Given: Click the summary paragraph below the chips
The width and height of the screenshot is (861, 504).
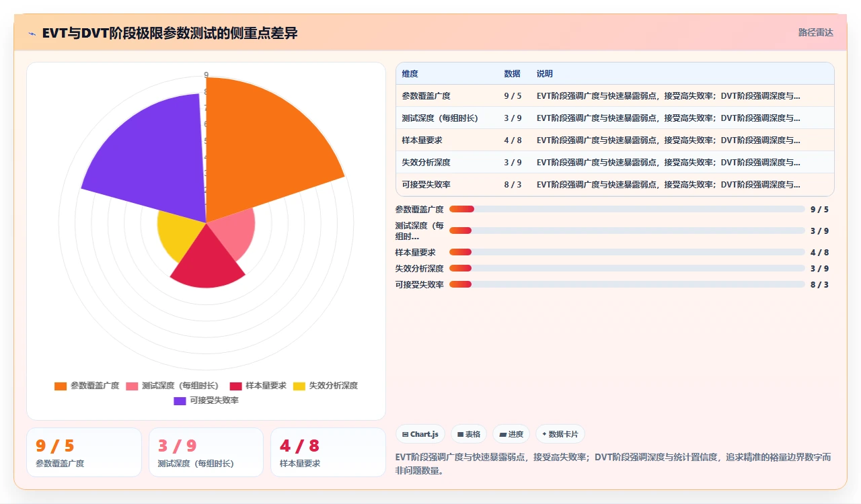Looking at the screenshot, I should coord(613,464).
